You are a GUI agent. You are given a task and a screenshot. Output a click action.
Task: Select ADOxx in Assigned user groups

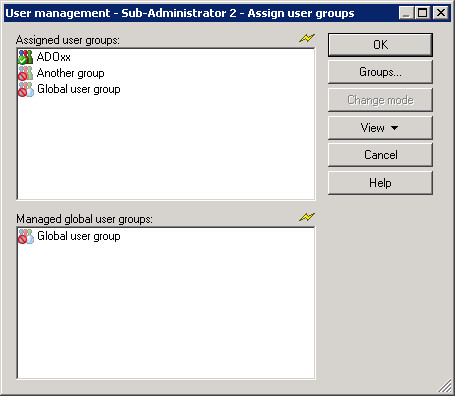(x=54, y=57)
